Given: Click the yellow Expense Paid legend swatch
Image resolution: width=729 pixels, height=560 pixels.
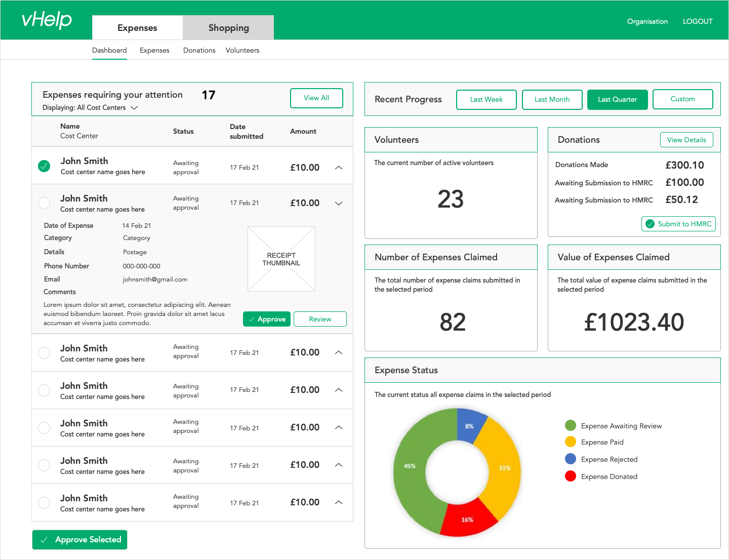Looking at the screenshot, I should click(x=571, y=442).
